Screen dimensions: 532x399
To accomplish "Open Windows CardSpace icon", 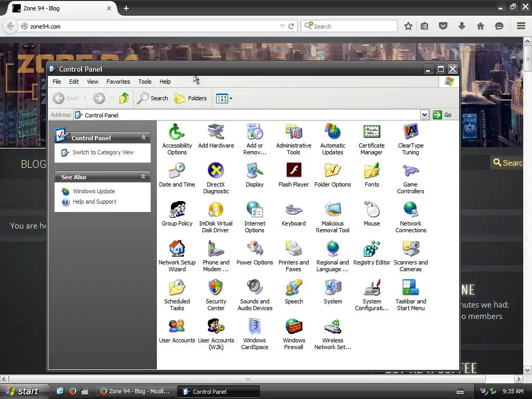I will click(x=255, y=334).
